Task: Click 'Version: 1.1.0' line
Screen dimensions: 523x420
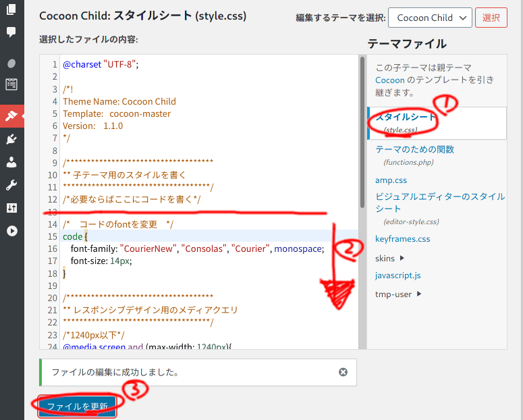Action: [92, 126]
